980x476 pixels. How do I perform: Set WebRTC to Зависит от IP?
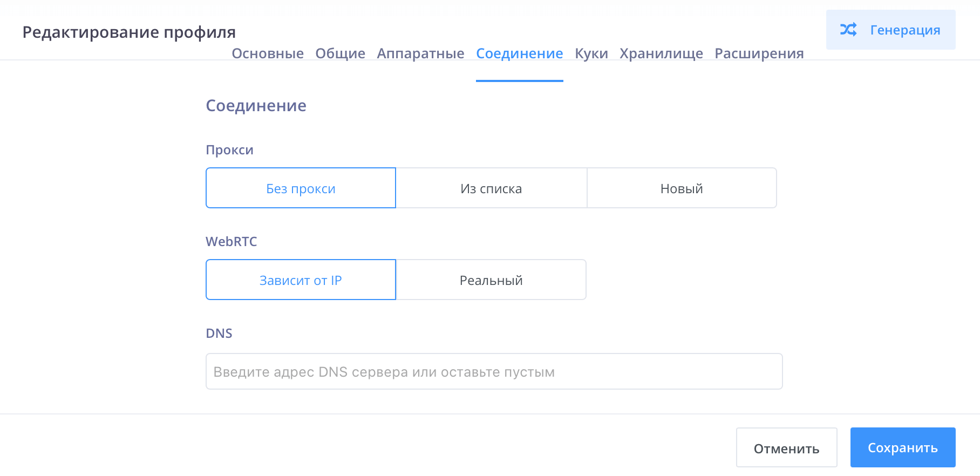pyautogui.click(x=301, y=280)
